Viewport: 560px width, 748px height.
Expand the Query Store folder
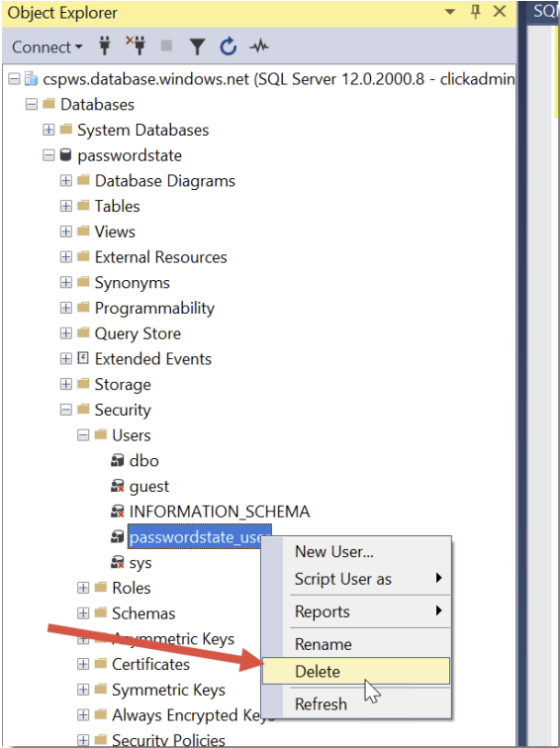(66, 333)
